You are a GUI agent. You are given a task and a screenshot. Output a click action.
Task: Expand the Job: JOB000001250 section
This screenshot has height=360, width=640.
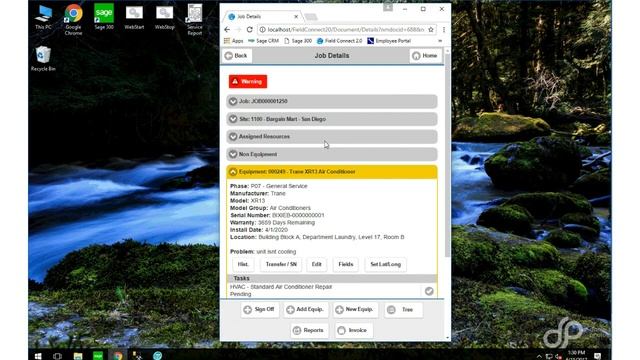coord(331,101)
